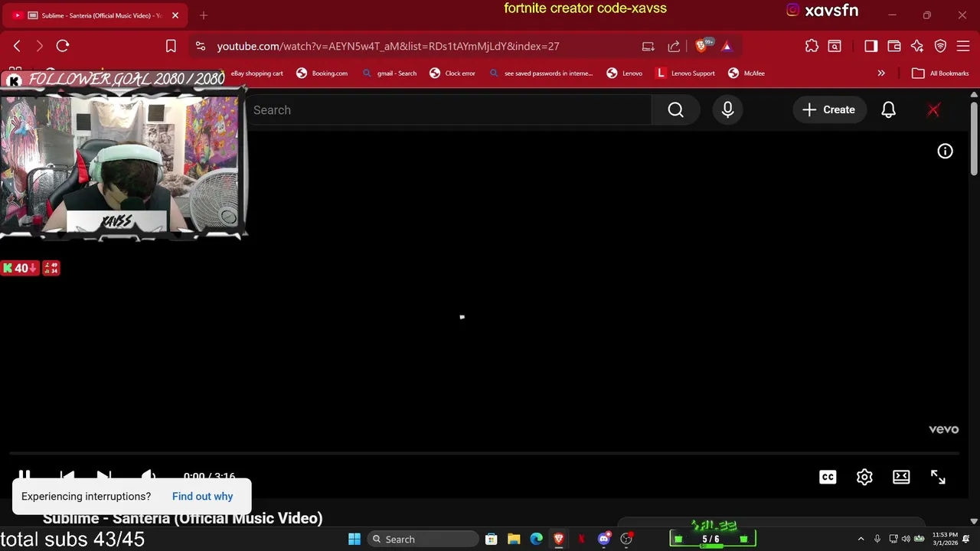980x551 pixels.
Task: Open a new browser tab
Action: click(204, 15)
